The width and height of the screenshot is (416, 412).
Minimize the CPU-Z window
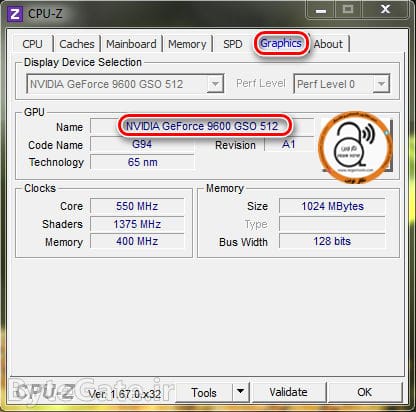click(321, 11)
